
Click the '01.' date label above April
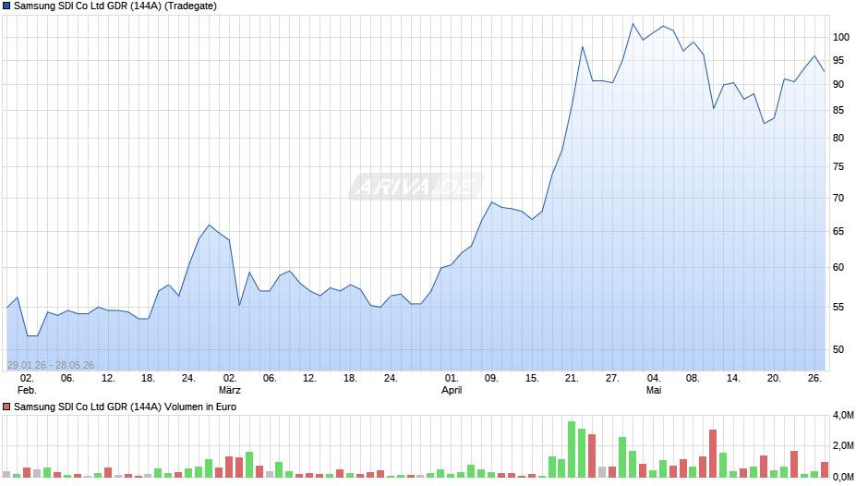[x=452, y=378]
